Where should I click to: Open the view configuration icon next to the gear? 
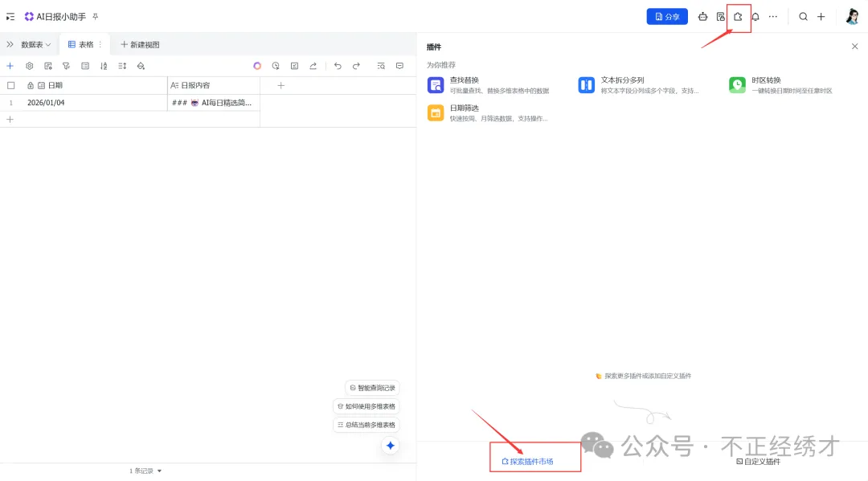click(x=48, y=66)
